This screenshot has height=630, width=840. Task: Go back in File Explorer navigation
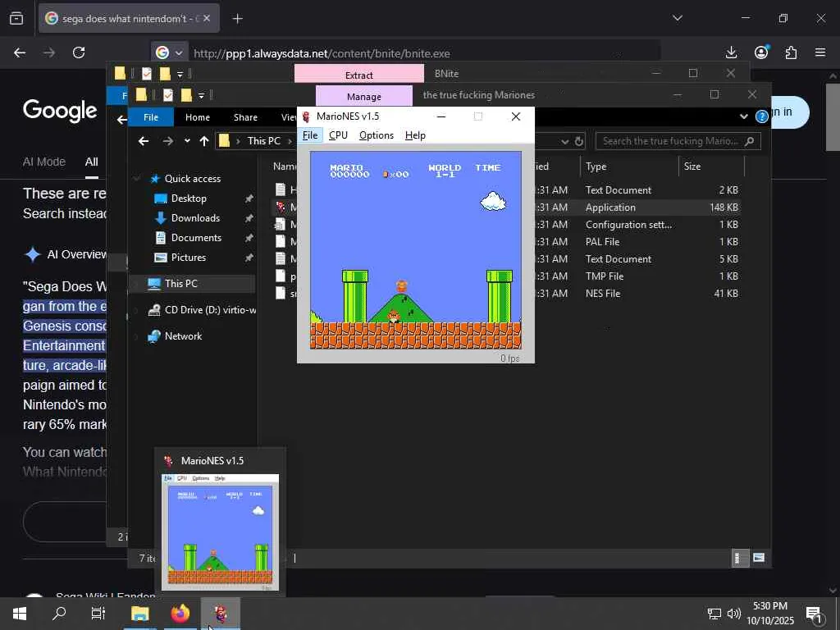point(143,141)
